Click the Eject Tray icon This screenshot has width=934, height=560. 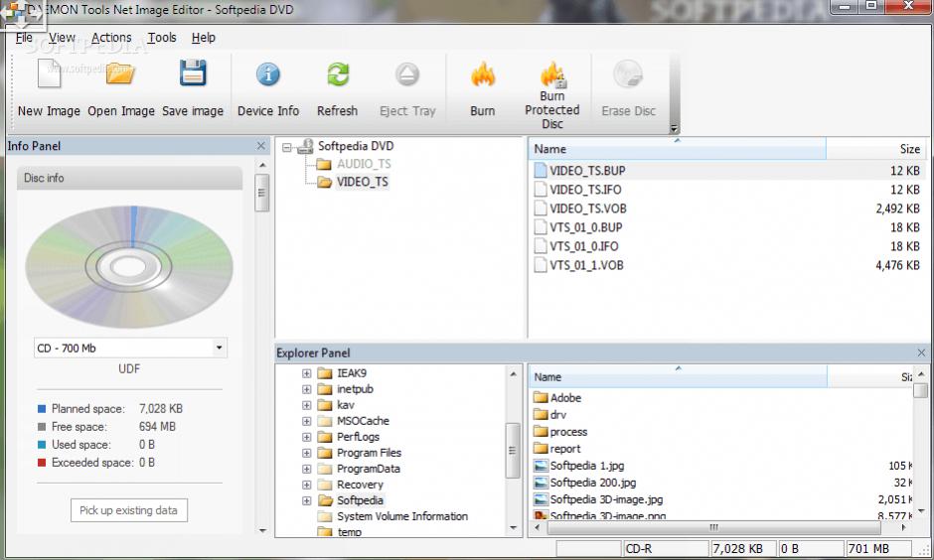coord(407,74)
